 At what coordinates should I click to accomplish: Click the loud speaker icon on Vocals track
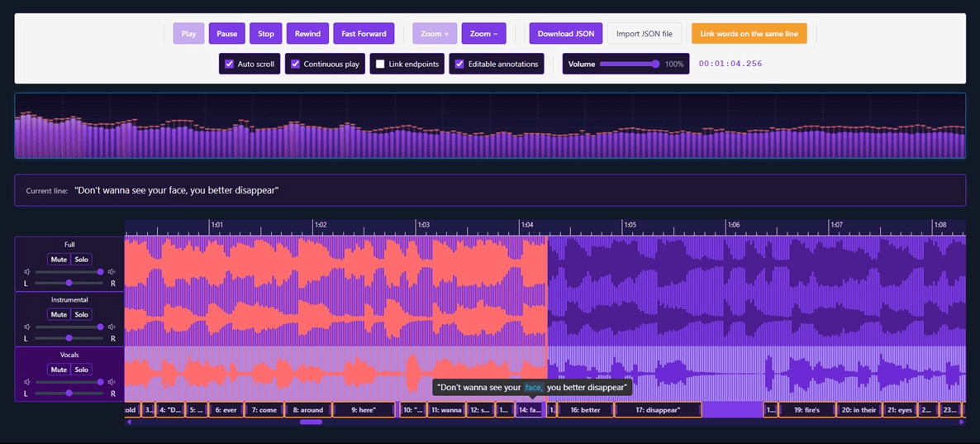pos(112,382)
